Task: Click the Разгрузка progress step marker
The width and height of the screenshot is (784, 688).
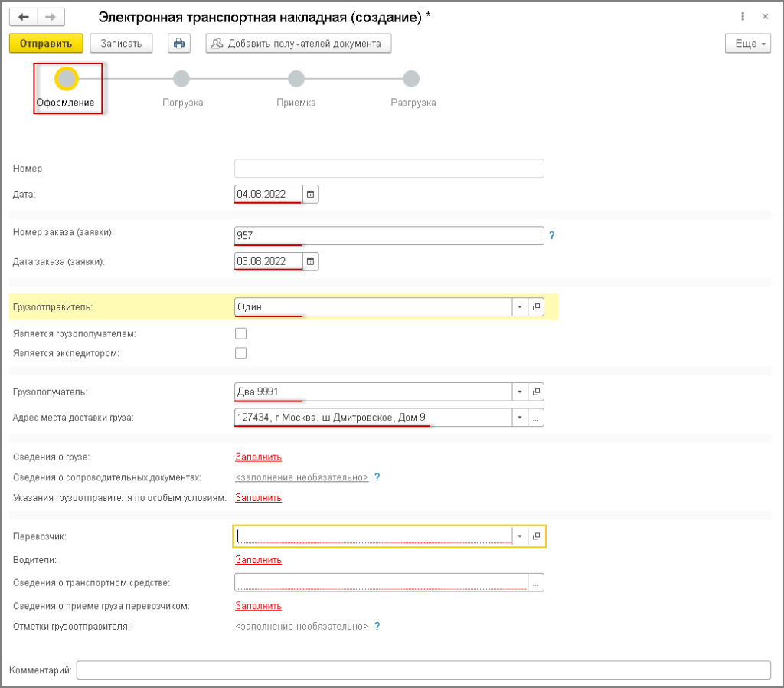Action: (411, 79)
